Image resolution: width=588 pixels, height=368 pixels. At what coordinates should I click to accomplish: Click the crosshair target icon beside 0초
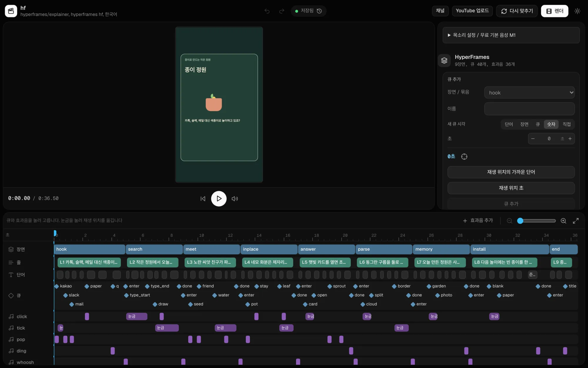tap(464, 157)
